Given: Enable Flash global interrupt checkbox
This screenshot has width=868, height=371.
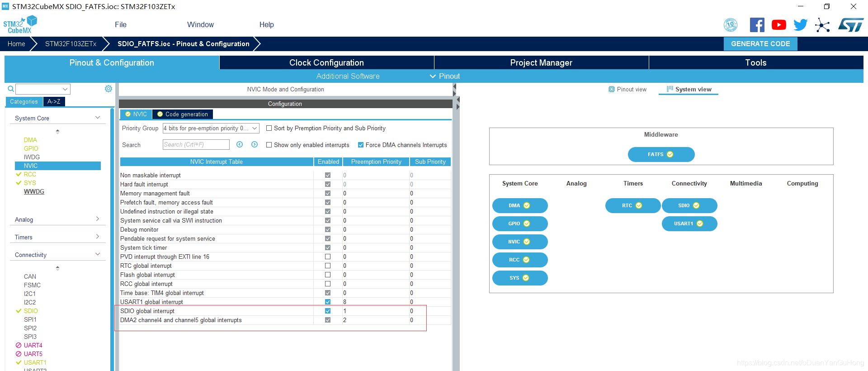Looking at the screenshot, I should 328,275.
